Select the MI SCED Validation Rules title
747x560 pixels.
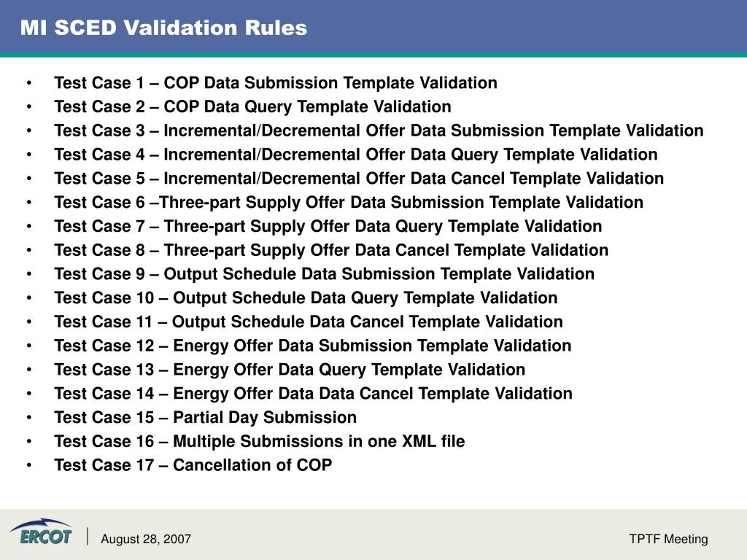tap(163, 28)
